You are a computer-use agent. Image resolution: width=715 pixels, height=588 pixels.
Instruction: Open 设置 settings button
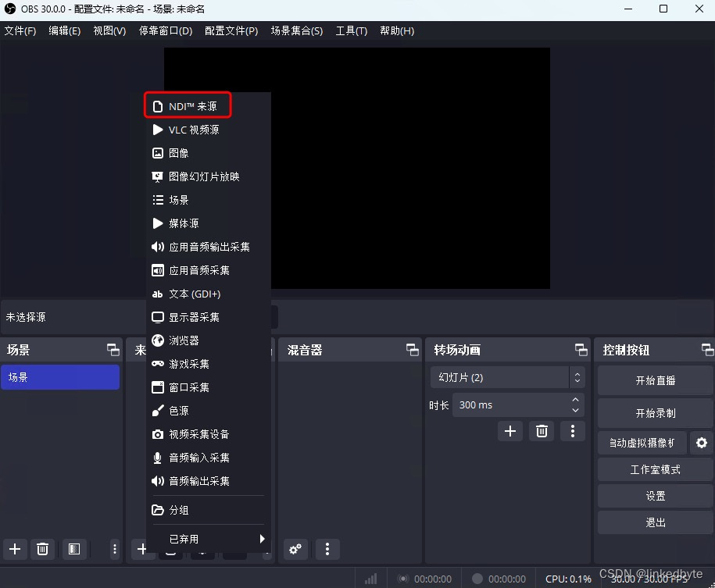(656, 496)
